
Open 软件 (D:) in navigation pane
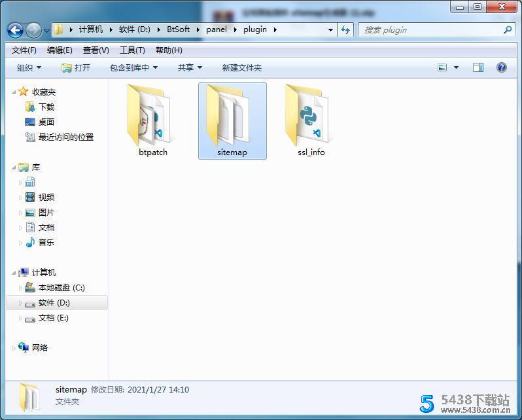click(54, 303)
